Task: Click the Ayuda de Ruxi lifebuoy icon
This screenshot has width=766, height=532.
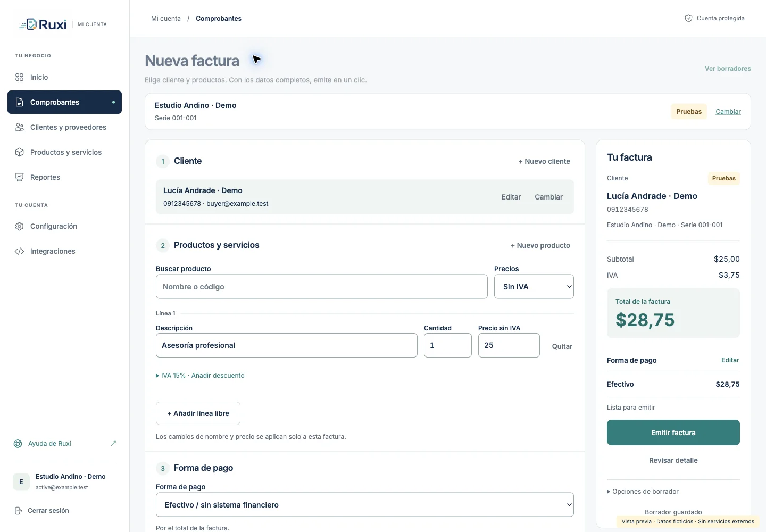Action: [18, 444]
